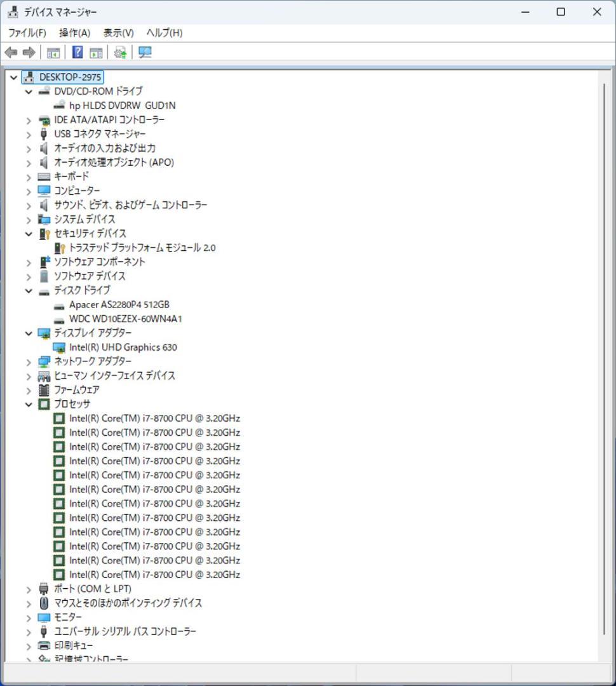Image resolution: width=616 pixels, height=686 pixels.
Task: Collapse the プロセッサ category
Action: tap(29, 404)
